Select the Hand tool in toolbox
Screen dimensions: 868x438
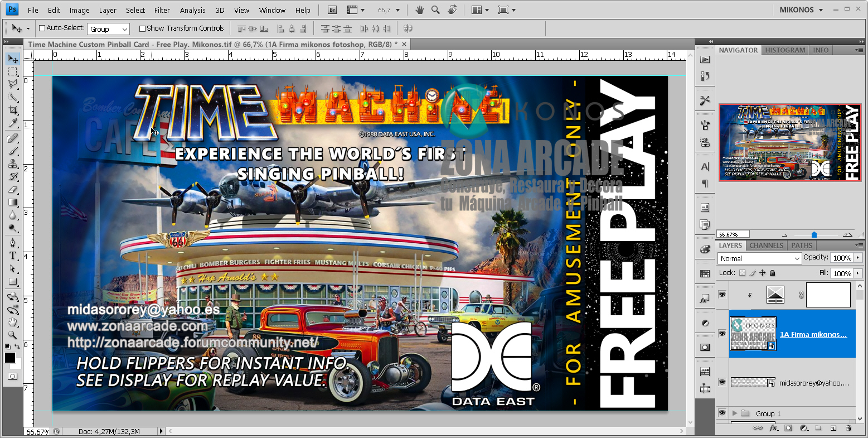[x=12, y=322]
